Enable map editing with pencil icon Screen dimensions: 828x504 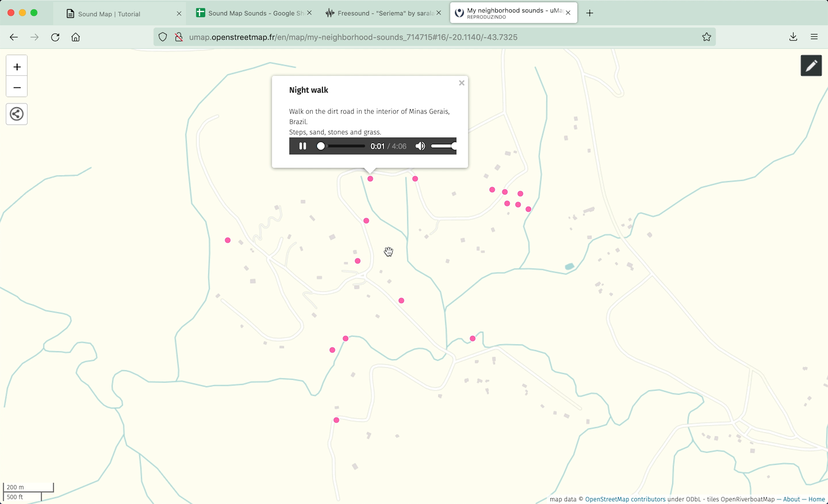coord(811,66)
